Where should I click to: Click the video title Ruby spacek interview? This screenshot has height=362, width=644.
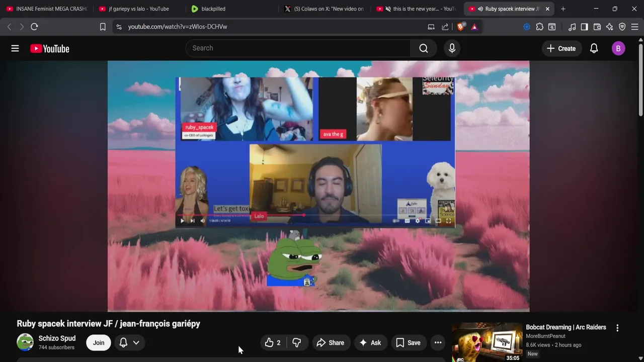tap(109, 324)
